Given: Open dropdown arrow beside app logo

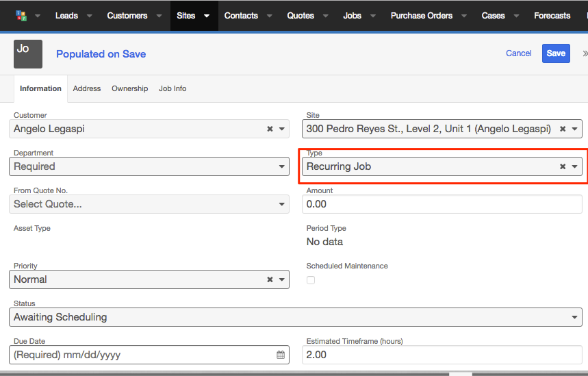Looking at the screenshot, I should click(x=38, y=16).
